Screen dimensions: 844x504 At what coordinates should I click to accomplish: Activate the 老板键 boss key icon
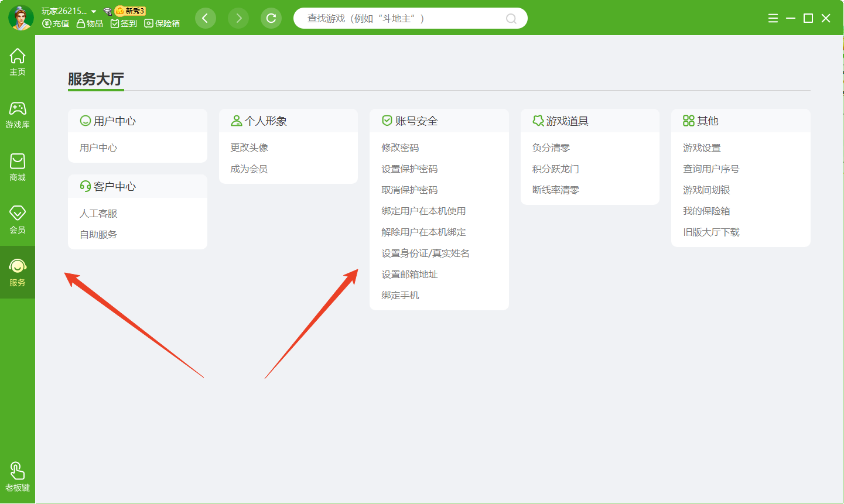tap(18, 477)
